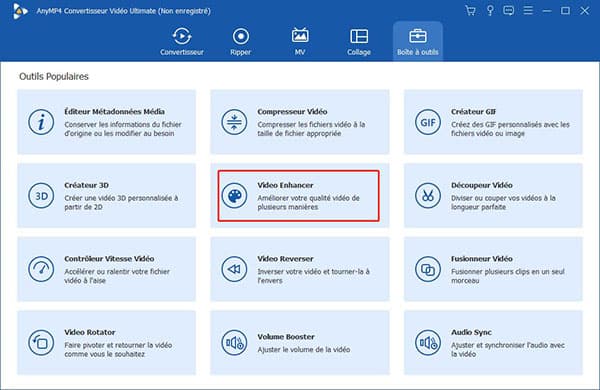Click the shopping cart icon
600x390 pixels.
470,11
